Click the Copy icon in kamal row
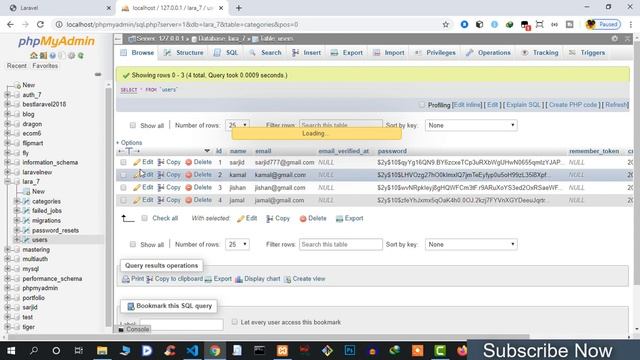Screen dimensions: 640x360 tap(161, 175)
